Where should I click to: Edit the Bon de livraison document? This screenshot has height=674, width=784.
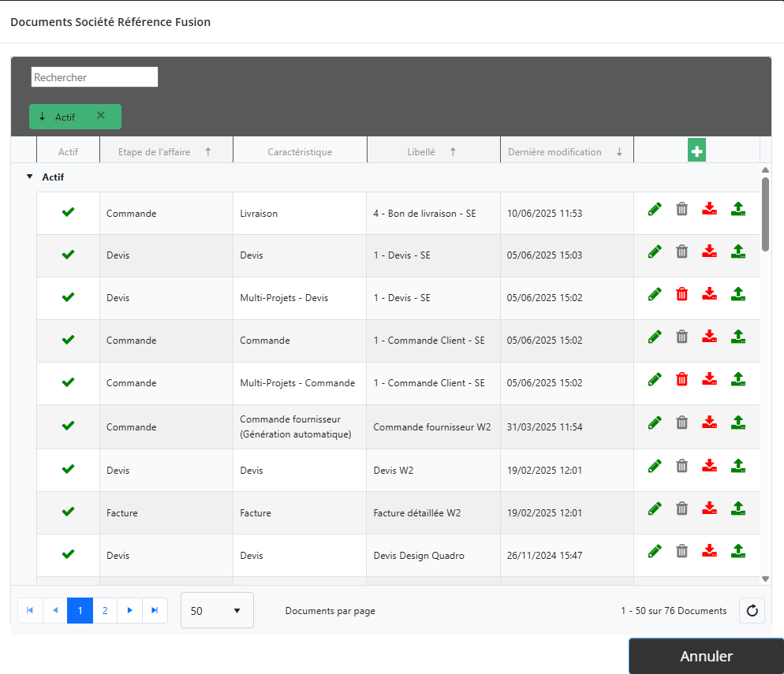point(655,209)
